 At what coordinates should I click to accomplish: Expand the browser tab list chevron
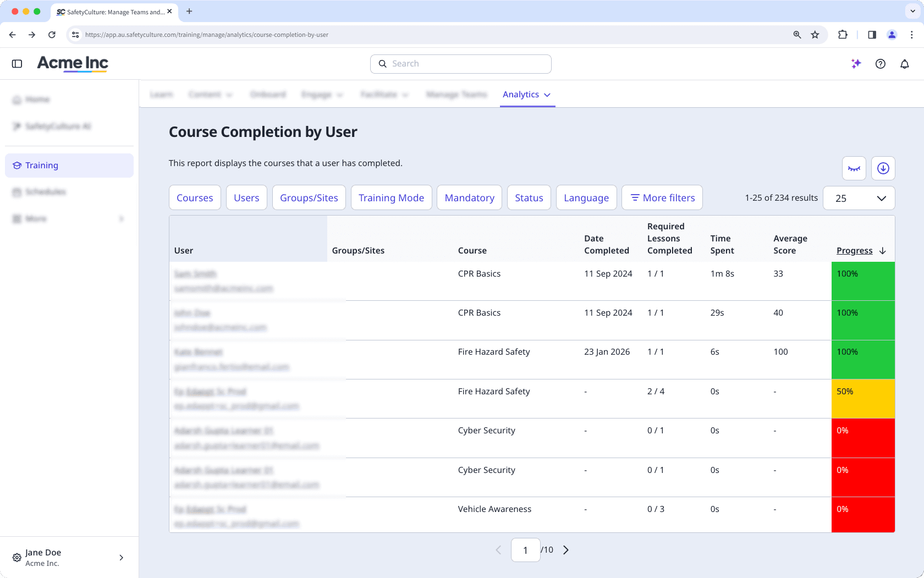[912, 11]
